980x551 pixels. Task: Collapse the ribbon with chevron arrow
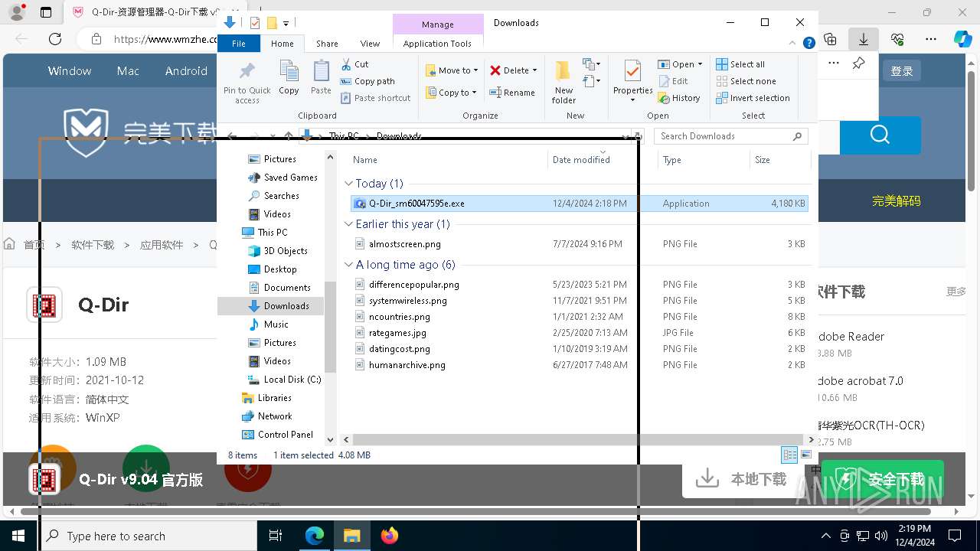794,44
